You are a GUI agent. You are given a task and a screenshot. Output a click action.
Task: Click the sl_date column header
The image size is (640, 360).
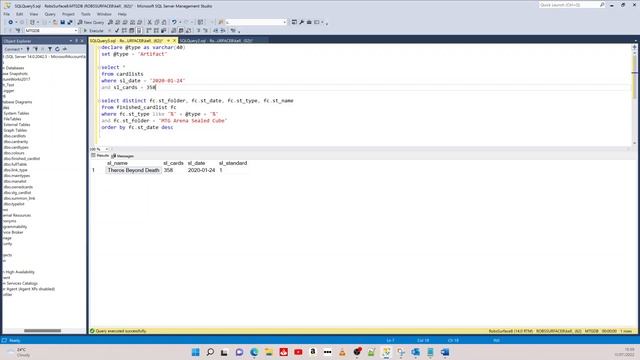(196, 163)
